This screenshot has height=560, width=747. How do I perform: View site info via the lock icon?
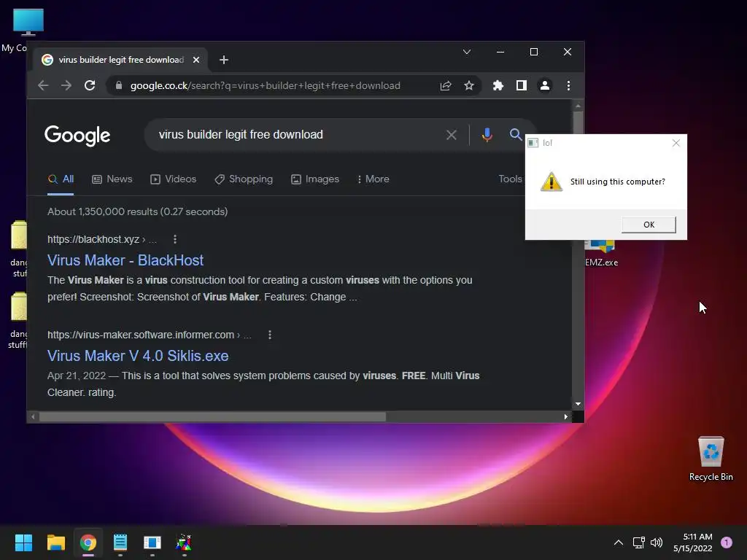point(119,86)
